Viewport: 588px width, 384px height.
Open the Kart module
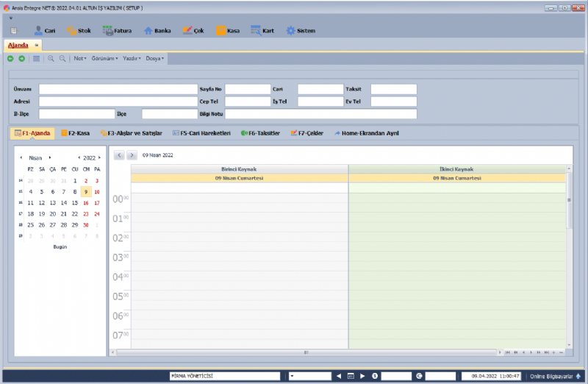(262, 31)
